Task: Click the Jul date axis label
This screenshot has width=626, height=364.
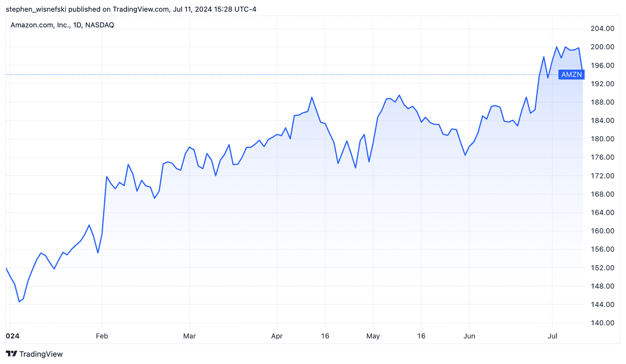Action: click(553, 336)
